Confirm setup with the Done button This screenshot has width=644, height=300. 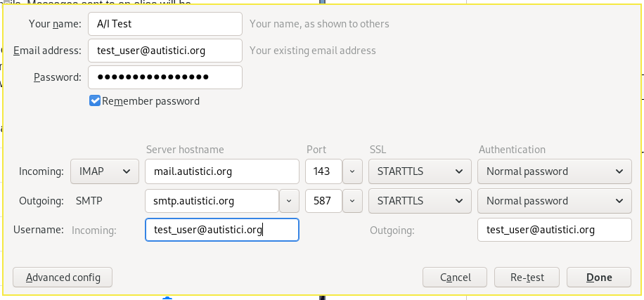(x=599, y=278)
